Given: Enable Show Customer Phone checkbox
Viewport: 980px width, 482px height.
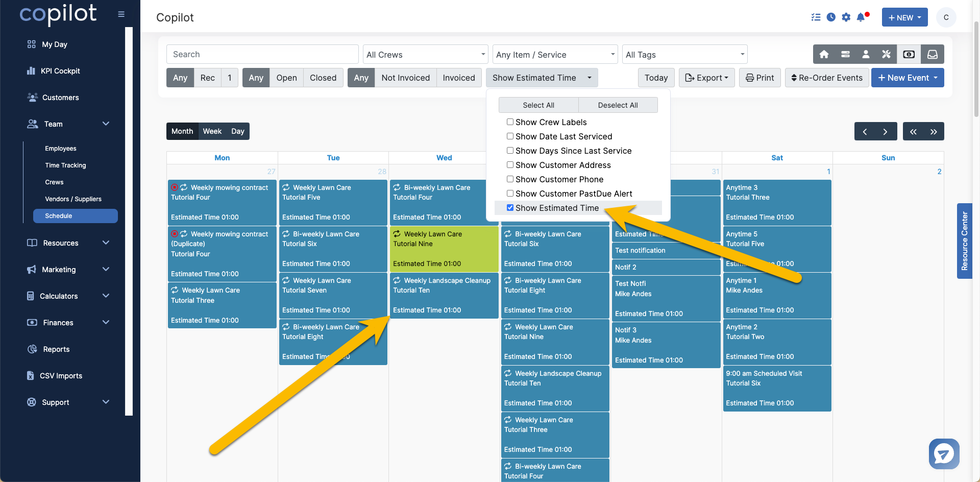Looking at the screenshot, I should (510, 179).
